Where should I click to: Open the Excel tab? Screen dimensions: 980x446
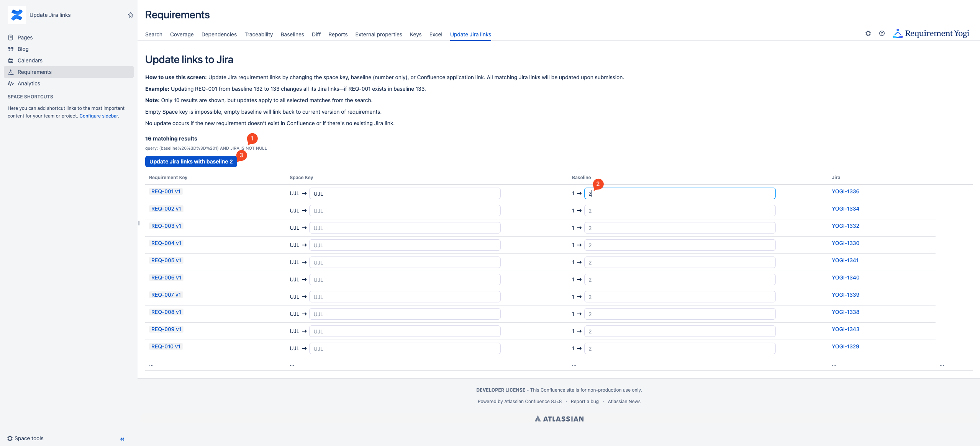coord(436,34)
